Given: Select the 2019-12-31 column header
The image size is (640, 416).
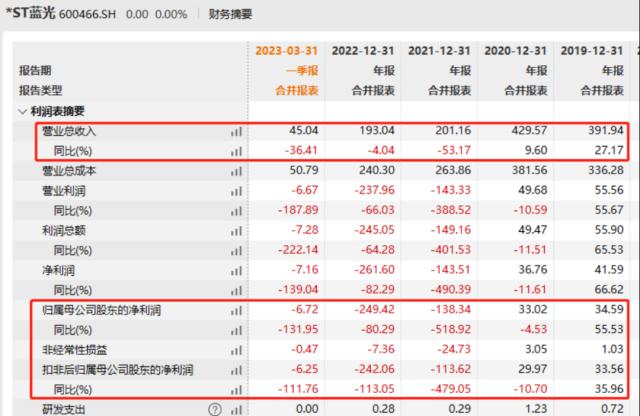Looking at the screenshot, I should click(x=592, y=50).
